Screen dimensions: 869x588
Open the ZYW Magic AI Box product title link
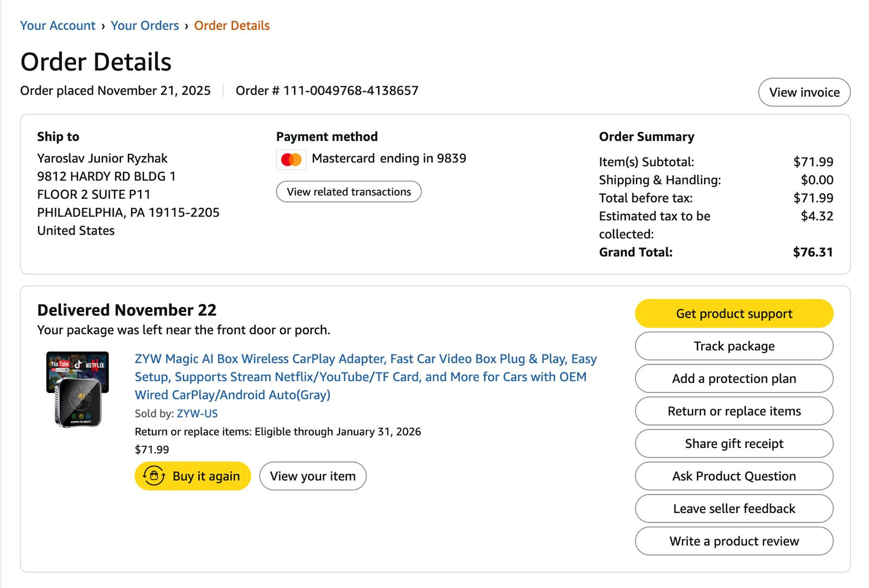click(366, 377)
